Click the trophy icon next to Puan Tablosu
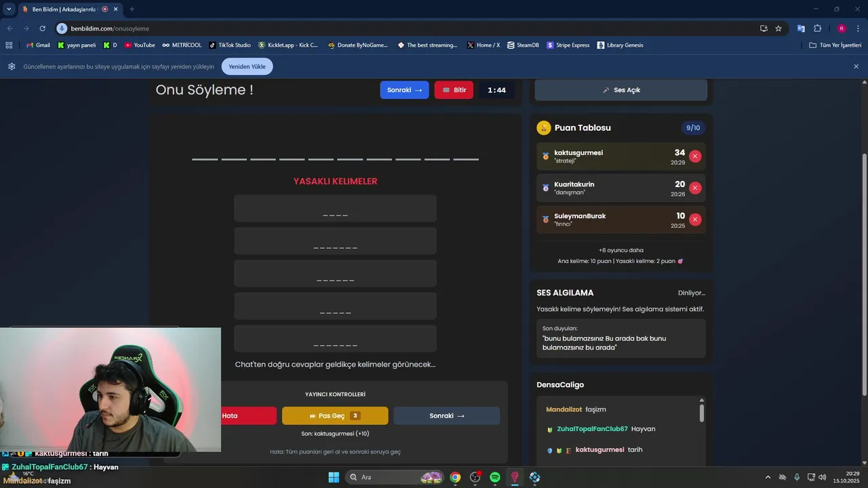This screenshot has width=868, height=488. (x=544, y=128)
